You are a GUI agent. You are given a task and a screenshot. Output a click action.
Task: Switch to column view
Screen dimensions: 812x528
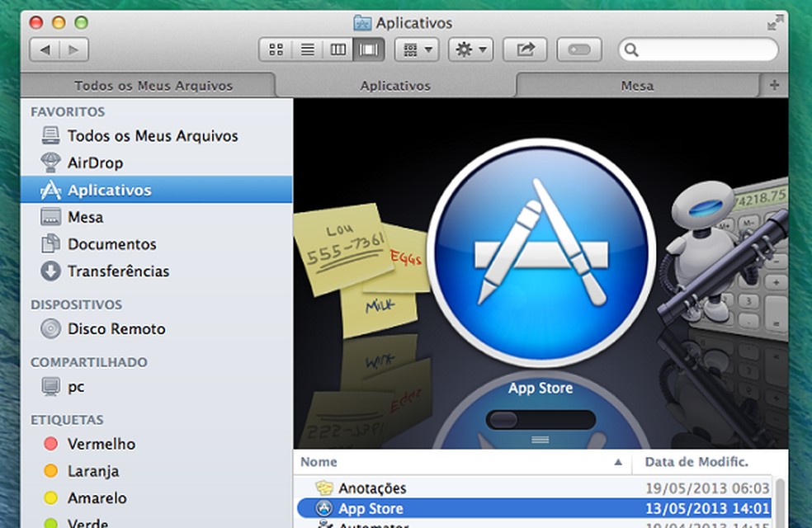click(338, 49)
